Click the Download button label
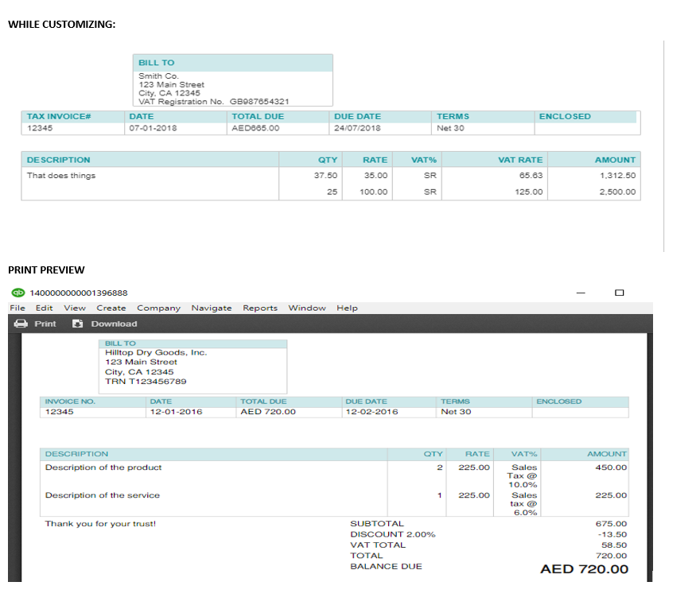The width and height of the screenshot is (700, 609). 114,324
